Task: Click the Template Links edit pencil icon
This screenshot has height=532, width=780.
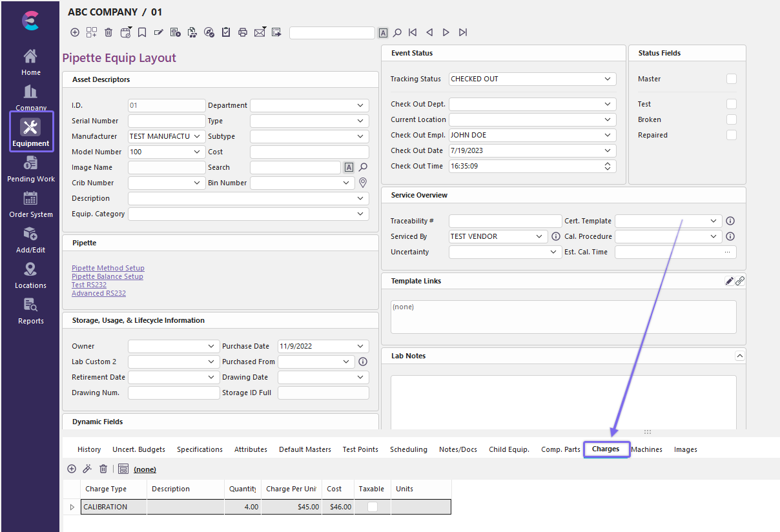Action: click(x=729, y=281)
